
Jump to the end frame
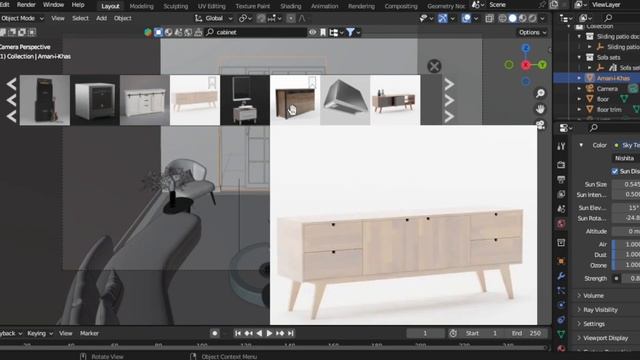click(x=291, y=333)
